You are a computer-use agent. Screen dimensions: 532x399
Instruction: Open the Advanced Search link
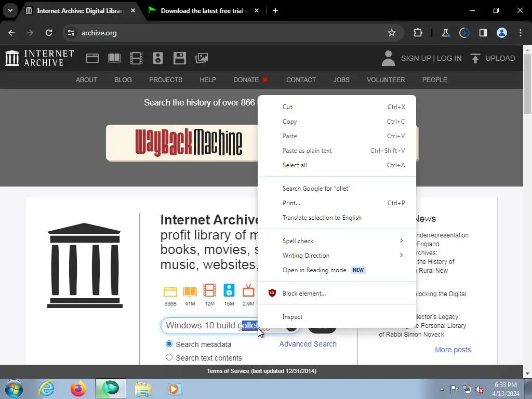pos(308,344)
